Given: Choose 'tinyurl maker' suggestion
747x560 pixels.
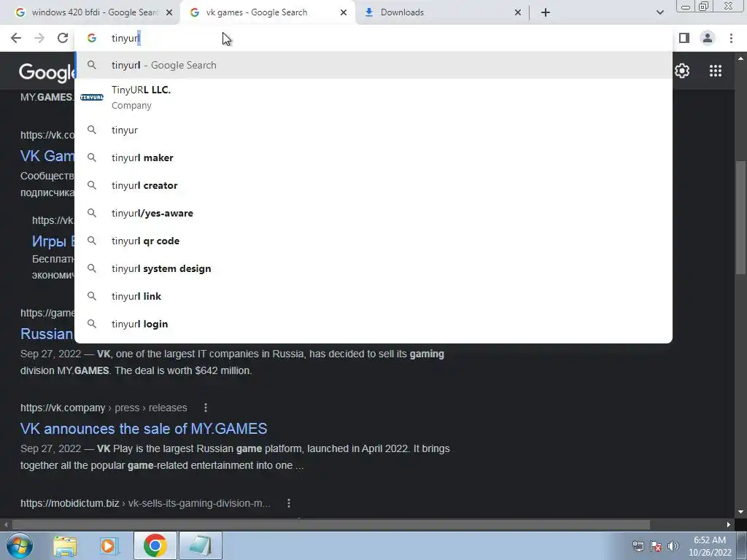Looking at the screenshot, I should [x=373, y=157].
